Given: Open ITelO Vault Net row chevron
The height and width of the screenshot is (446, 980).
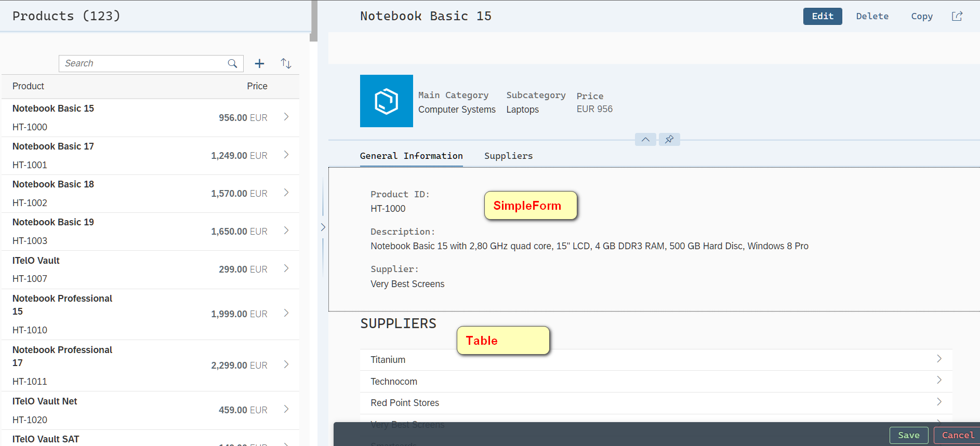Looking at the screenshot, I should point(286,409).
